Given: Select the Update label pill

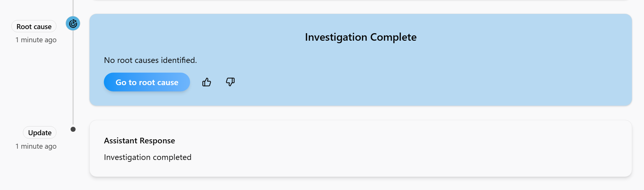Looking at the screenshot, I should point(40,133).
